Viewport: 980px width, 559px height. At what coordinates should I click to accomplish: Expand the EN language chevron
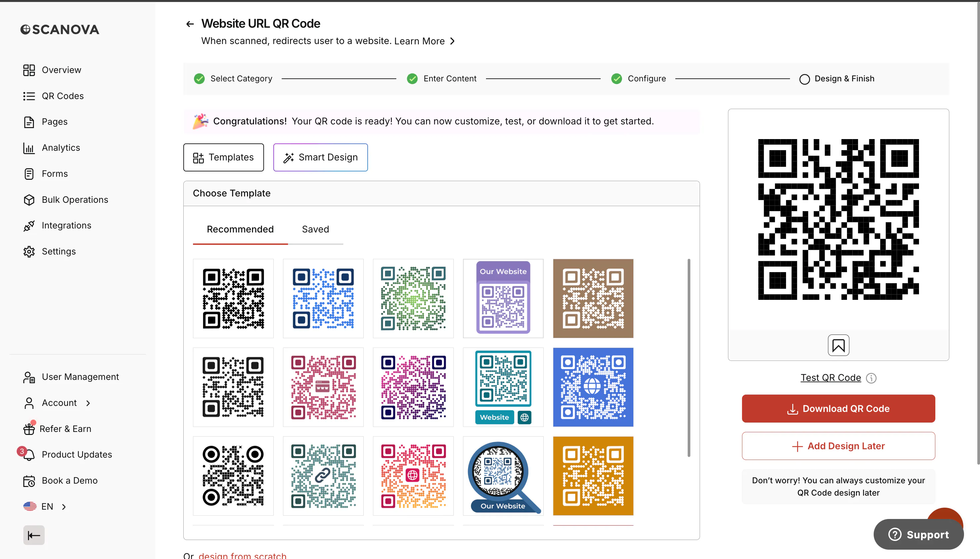point(64,506)
